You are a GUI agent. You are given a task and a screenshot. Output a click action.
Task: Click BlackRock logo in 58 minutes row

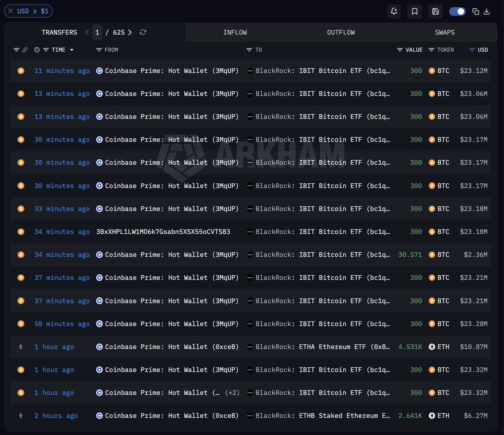[250, 324]
